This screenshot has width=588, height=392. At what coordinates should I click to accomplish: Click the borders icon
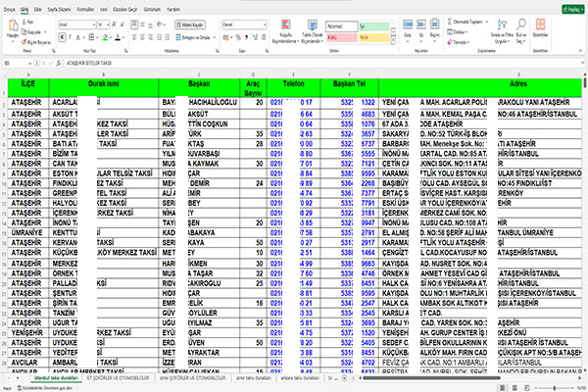[x=91, y=37]
